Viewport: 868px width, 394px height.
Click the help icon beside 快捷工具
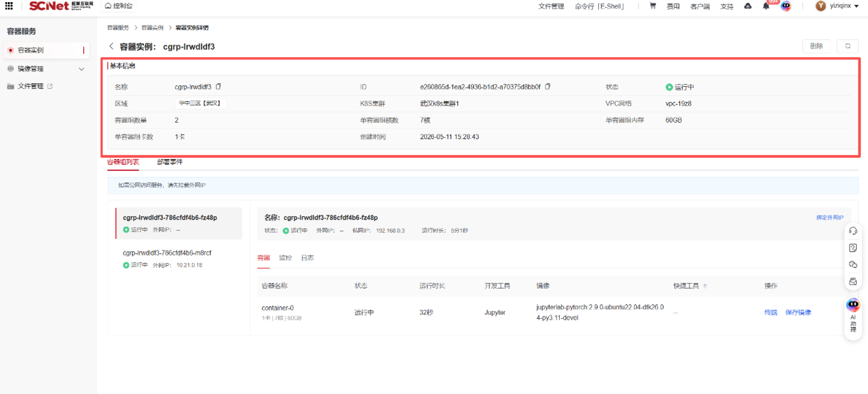point(705,286)
